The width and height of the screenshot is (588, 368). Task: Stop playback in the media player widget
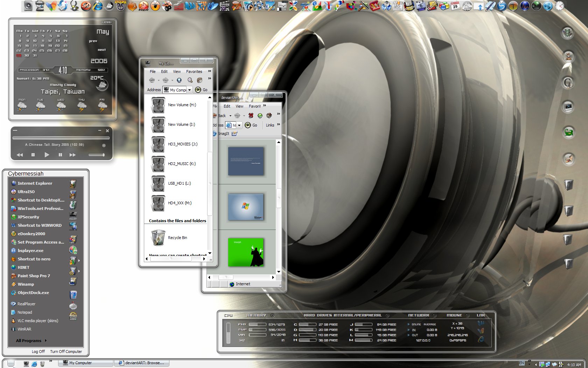(x=33, y=155)
